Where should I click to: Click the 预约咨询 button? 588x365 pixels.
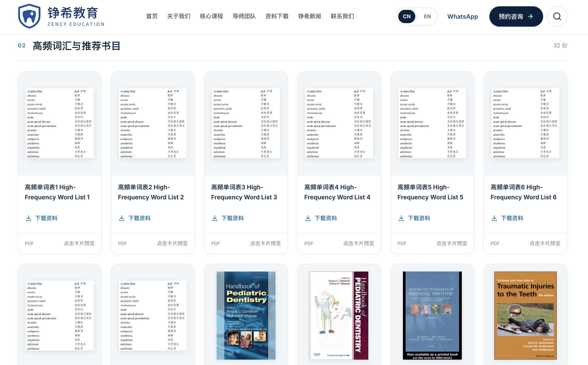516,16
